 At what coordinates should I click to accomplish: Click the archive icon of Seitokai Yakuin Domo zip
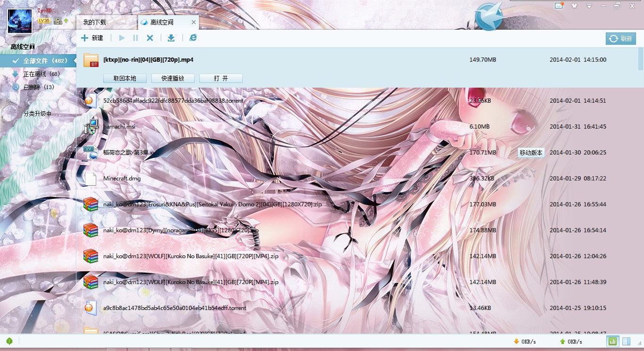point(91,204)
